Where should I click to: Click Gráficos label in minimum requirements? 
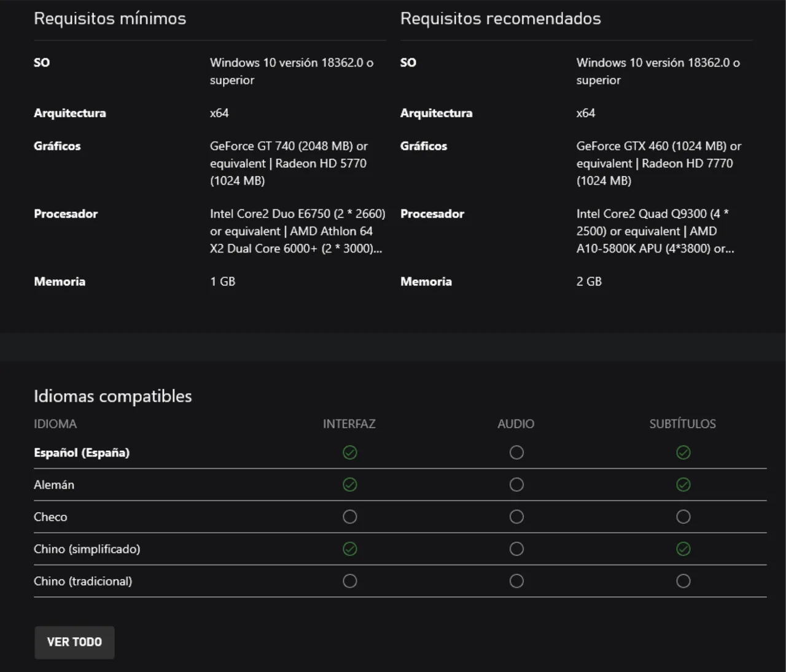click(57, 146)
